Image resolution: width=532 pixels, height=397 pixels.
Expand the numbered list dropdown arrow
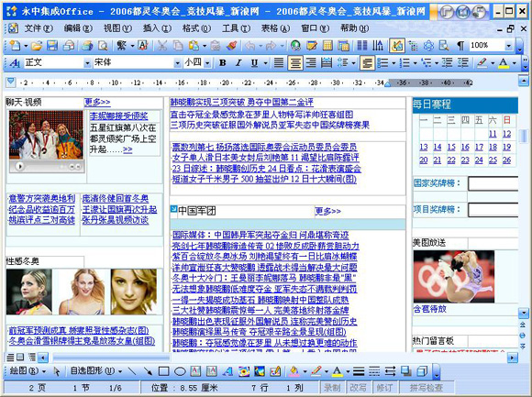[x=415, y=63]
